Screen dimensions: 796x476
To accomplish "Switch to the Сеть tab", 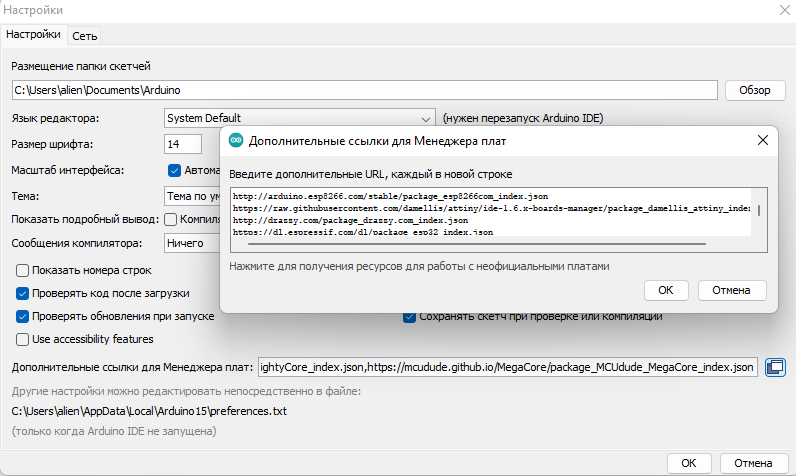I will click(84, 36).
